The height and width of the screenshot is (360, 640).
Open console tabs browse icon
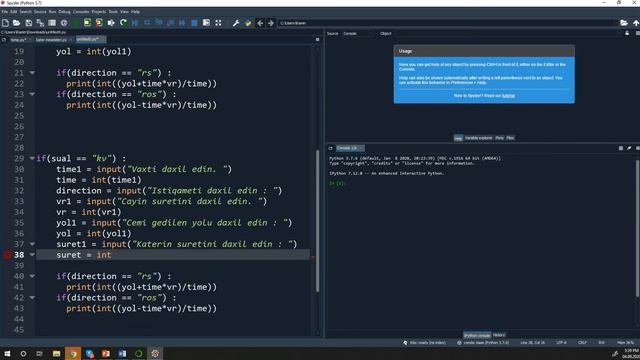click(x=331, y=148)
